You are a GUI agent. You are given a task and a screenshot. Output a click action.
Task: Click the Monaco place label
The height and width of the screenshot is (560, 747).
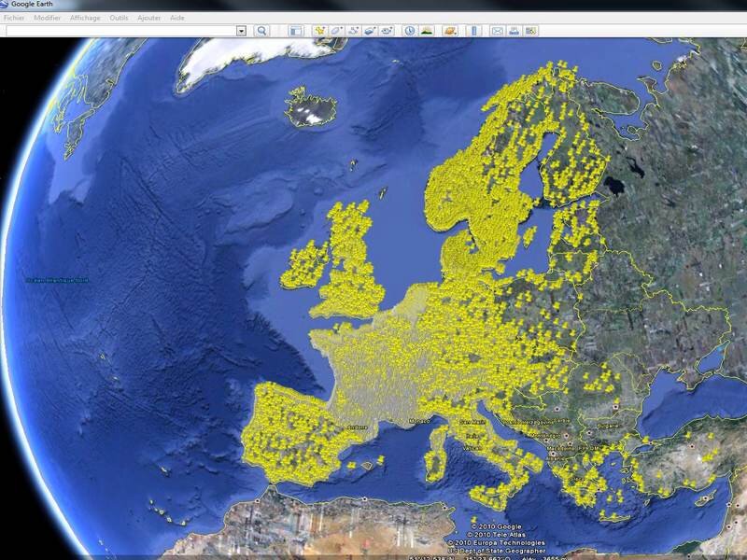click(419, 422)
